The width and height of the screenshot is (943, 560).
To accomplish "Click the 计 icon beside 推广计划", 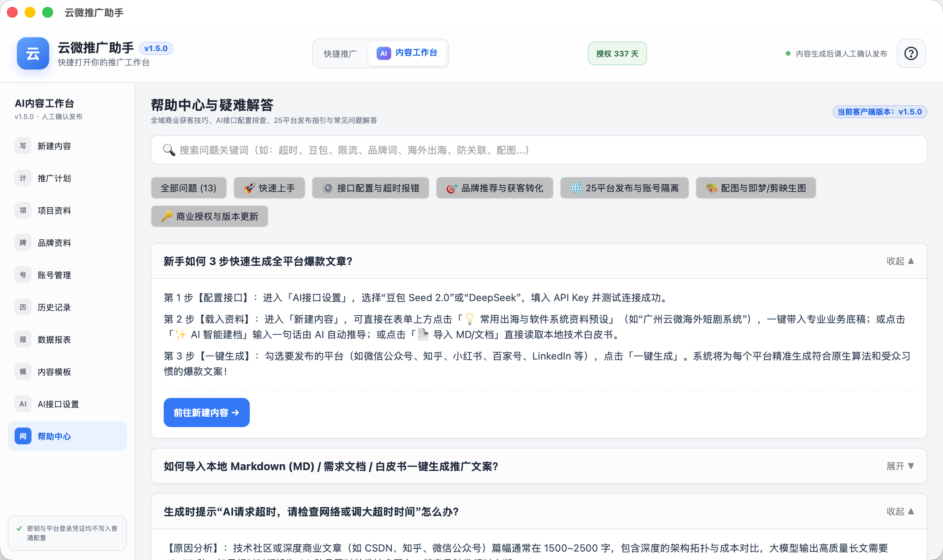I will point(23,178).
